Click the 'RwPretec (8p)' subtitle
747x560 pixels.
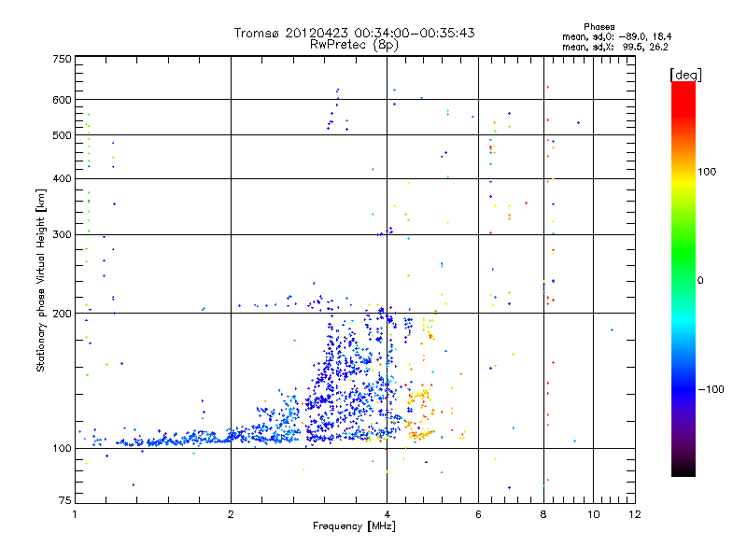(x=354, y=45)
